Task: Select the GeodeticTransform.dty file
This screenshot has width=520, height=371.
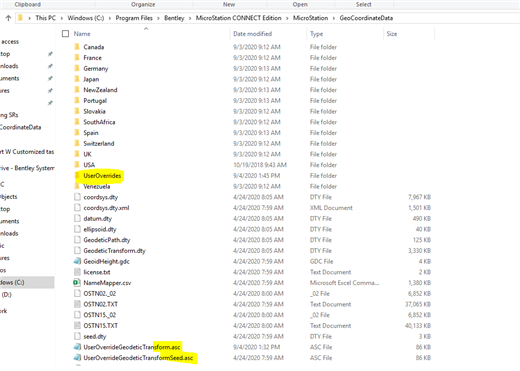Action: [114, 250]
